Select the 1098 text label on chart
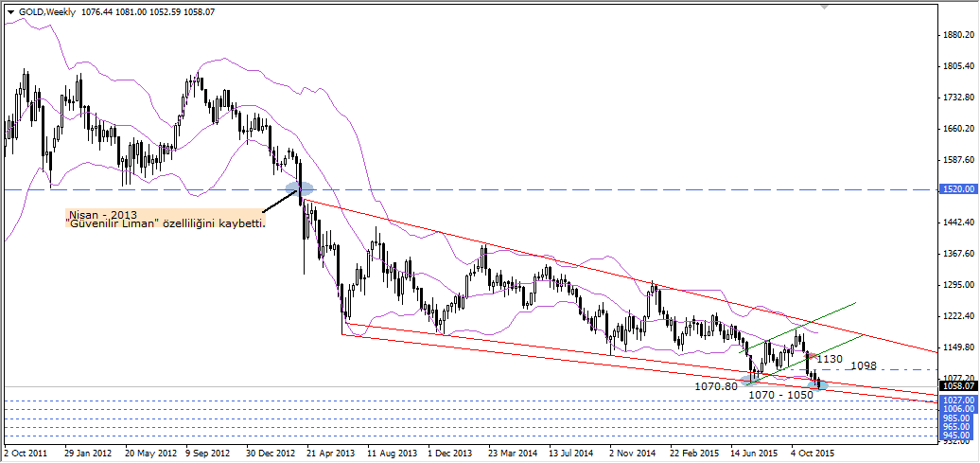The width and height of the screenshot is (980, 463). (865, 365)
